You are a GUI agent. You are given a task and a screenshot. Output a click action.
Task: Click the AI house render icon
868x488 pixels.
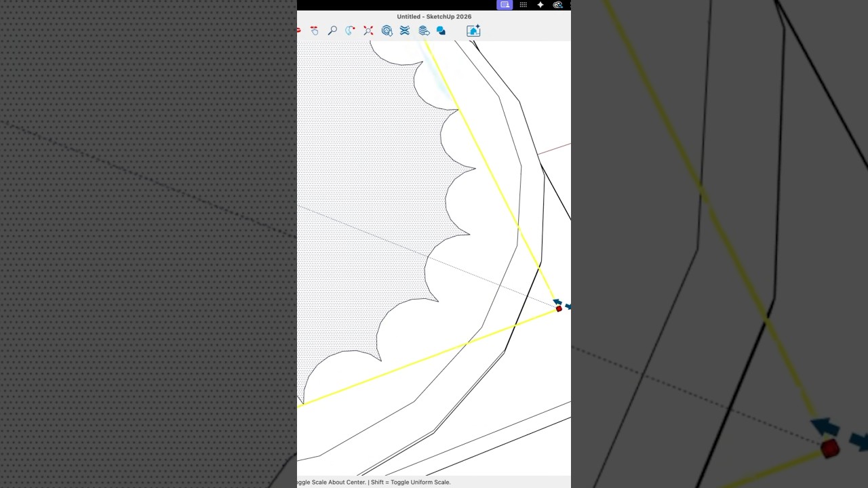tap(473, 30)
